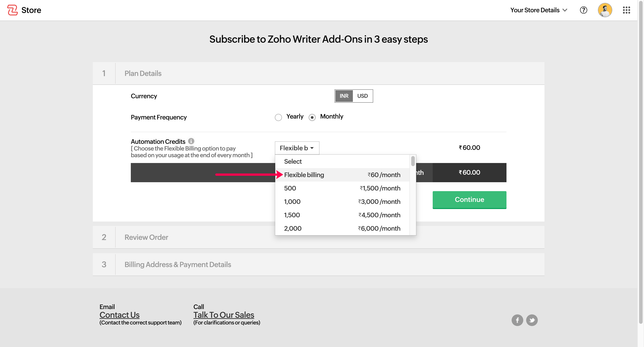Image resolution: width=644 pixels, height=347 pixels.
Task: Expand the Review Order step
Action: 318,237
